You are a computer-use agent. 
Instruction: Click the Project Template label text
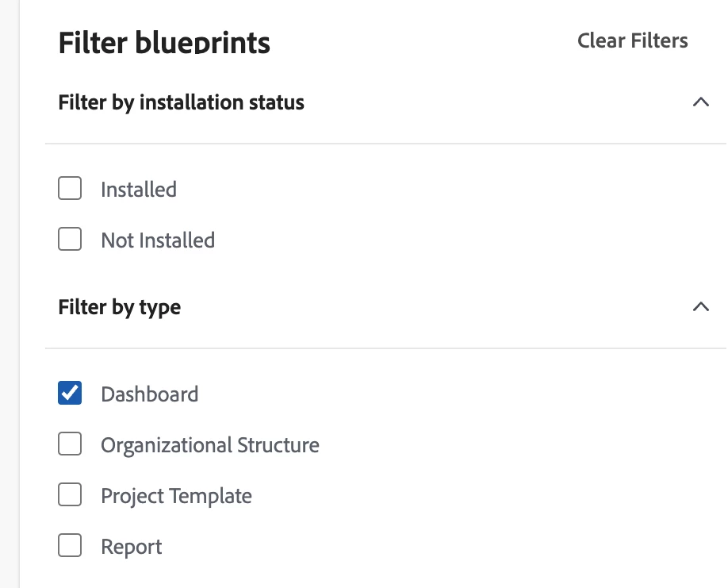coord(176,496)
